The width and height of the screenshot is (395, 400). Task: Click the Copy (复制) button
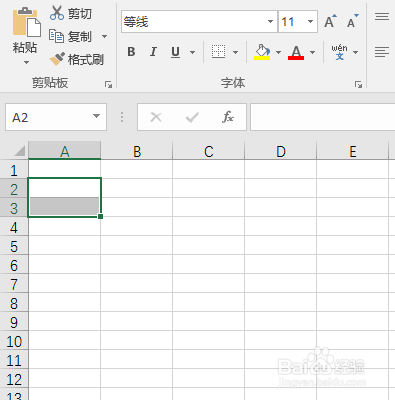click(x=71, y=36)
